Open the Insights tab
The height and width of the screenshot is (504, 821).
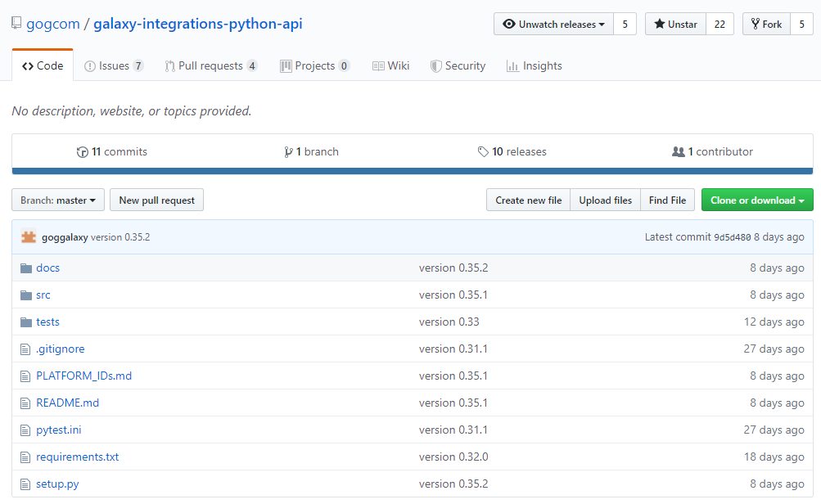(x=534, y=66)
